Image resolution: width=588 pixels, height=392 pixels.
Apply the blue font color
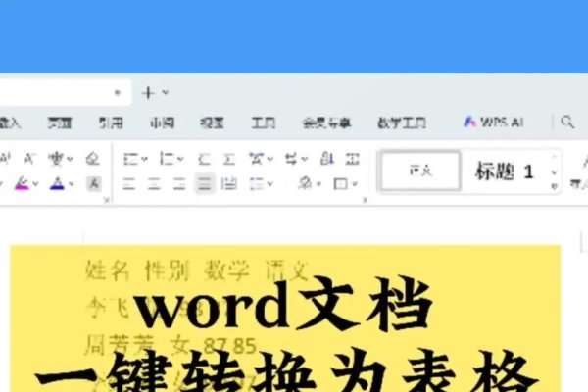pos(57,184)
